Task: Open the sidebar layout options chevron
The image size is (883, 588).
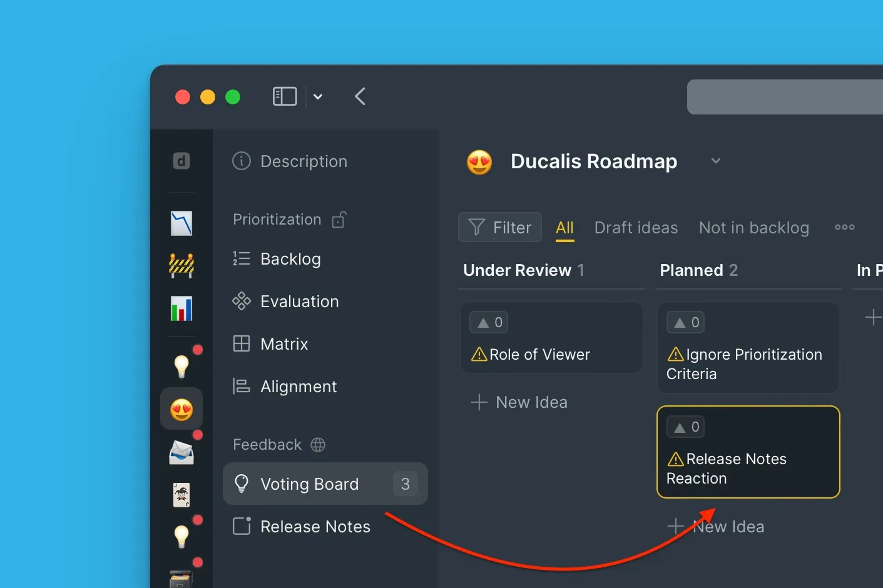Action: 318,96
